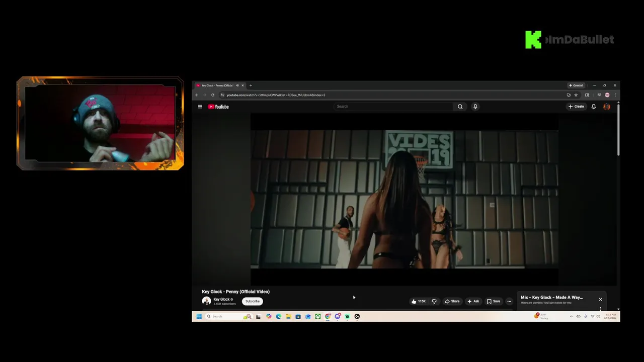Start voice search with microphone icon
644x362 pixels.
(x=475, y=107)
